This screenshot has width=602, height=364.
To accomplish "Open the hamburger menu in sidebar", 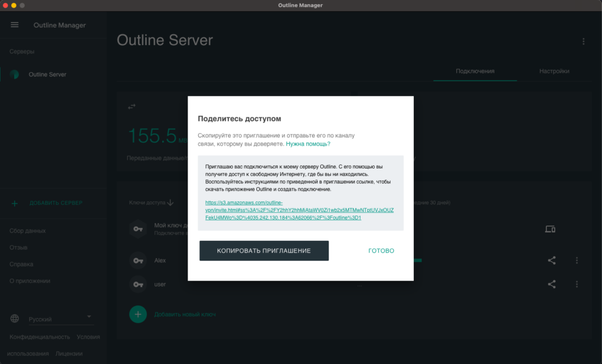I will 15,25.
